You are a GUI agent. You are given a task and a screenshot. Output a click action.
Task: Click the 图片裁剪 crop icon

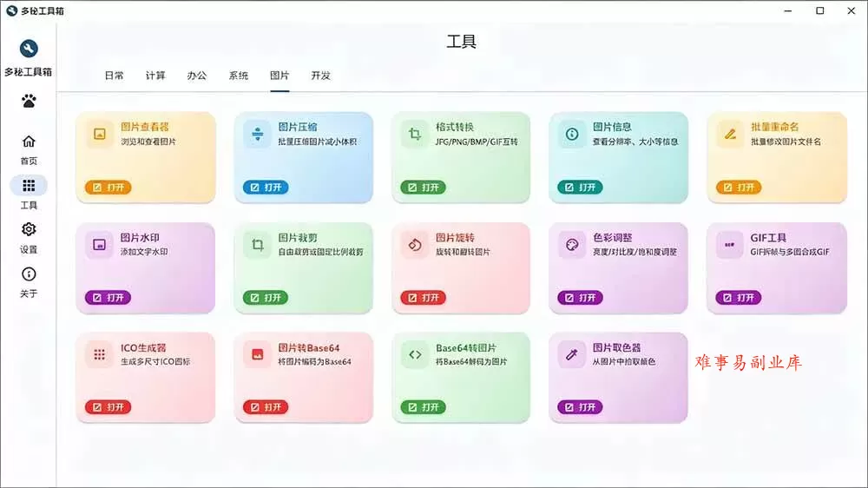(258, 245)
